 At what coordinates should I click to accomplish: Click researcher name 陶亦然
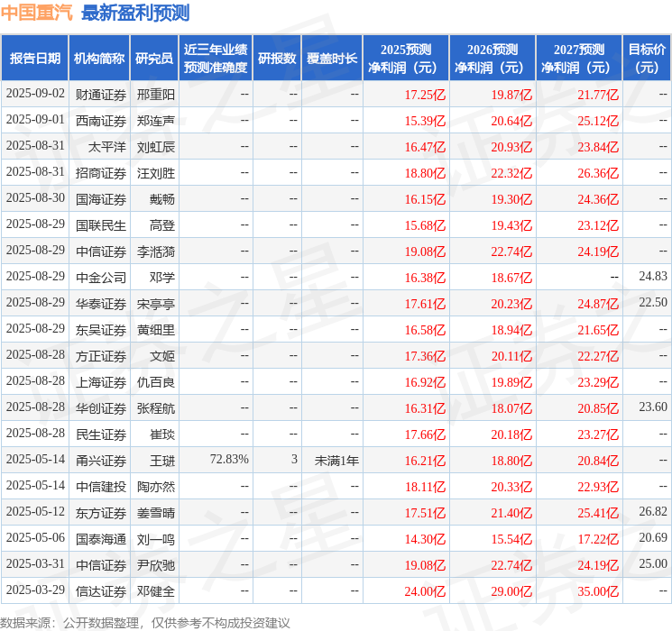coord(155,487)
